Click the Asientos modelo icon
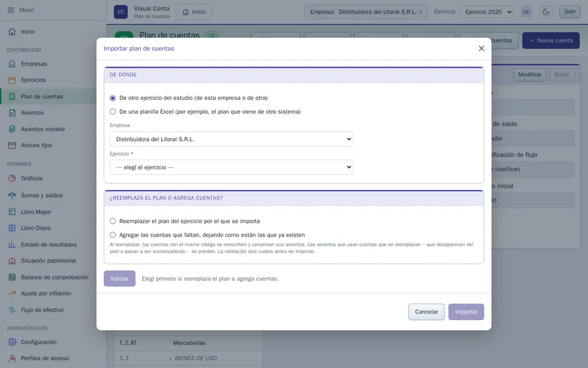The image size is (588, 368). pyautogui.click(x=12, y=129)
